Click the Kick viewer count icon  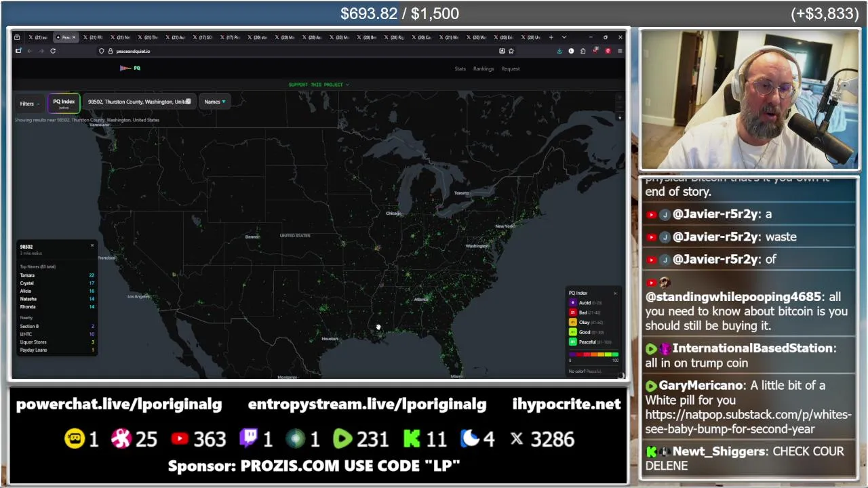(x=412, y=439)
